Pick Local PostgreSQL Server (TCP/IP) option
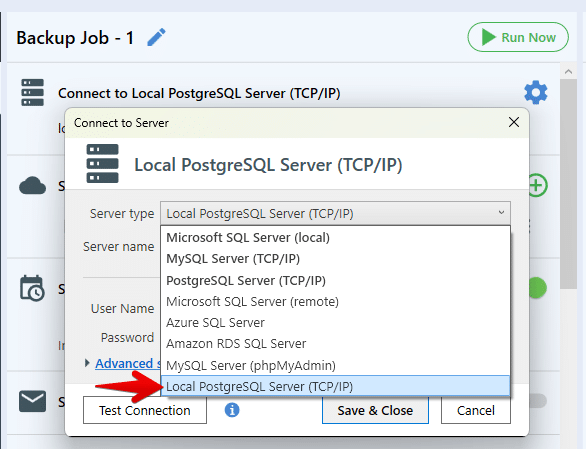 [335, 386]
